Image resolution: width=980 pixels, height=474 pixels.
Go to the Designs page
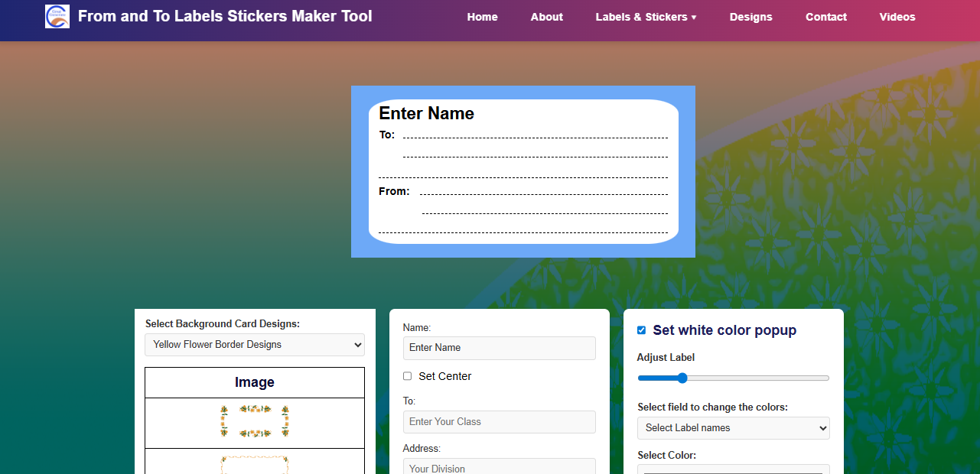tap(750, 17)
